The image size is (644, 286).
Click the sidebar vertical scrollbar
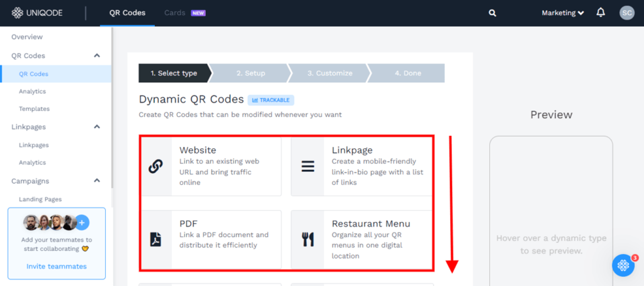point(112,107)
